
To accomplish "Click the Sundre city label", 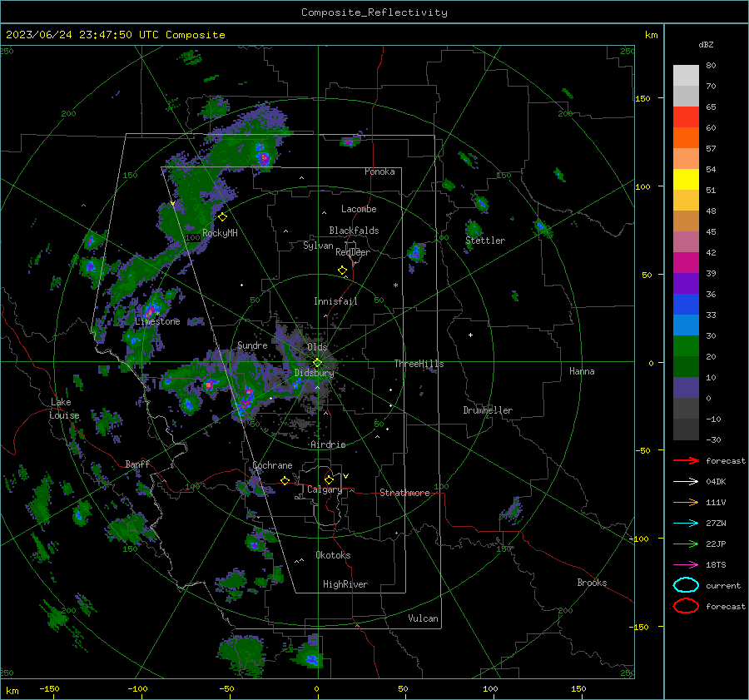I will pos(252,345).
